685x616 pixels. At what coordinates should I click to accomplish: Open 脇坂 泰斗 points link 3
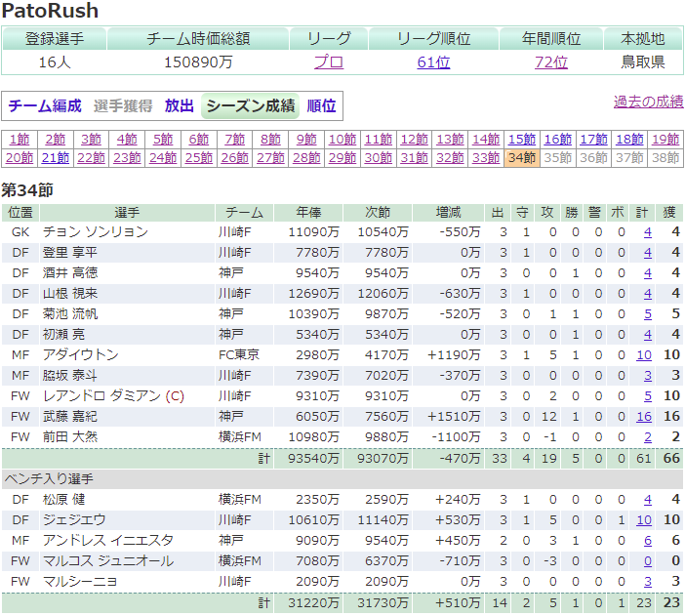pyautogui.click(x=647, y=376)
